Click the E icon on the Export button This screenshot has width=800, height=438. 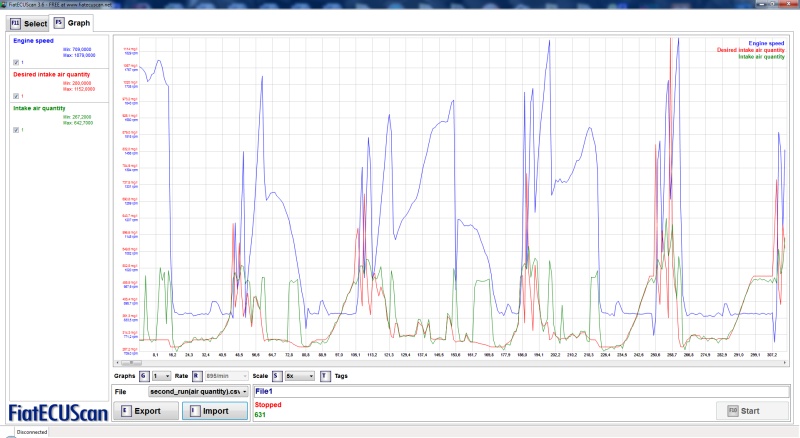[125, 410]
